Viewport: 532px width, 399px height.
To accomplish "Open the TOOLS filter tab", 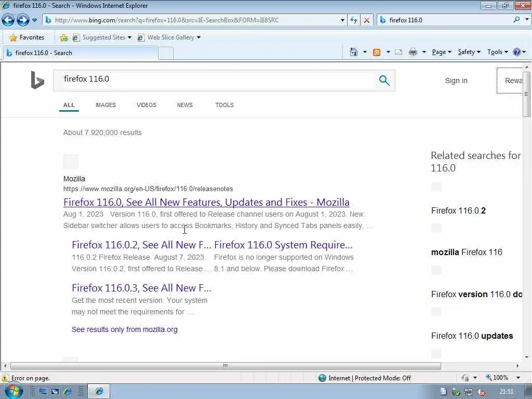I will (x=224, y=105).
